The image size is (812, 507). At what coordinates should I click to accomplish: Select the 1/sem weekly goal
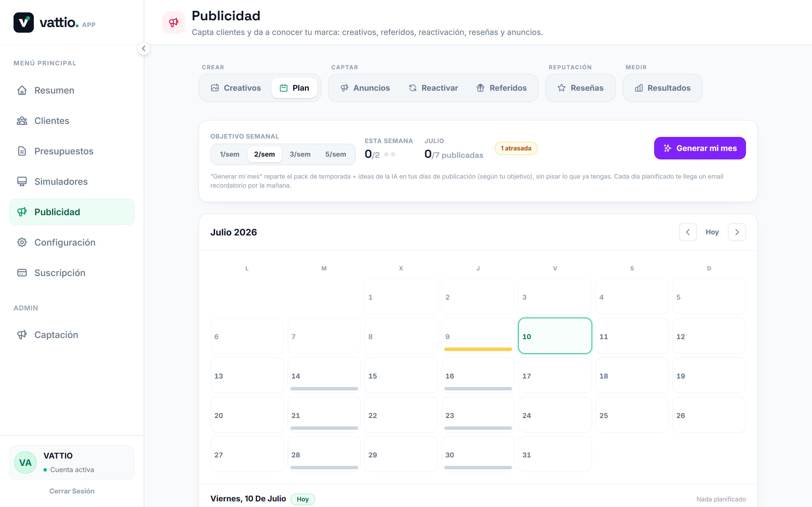(230, 154)
